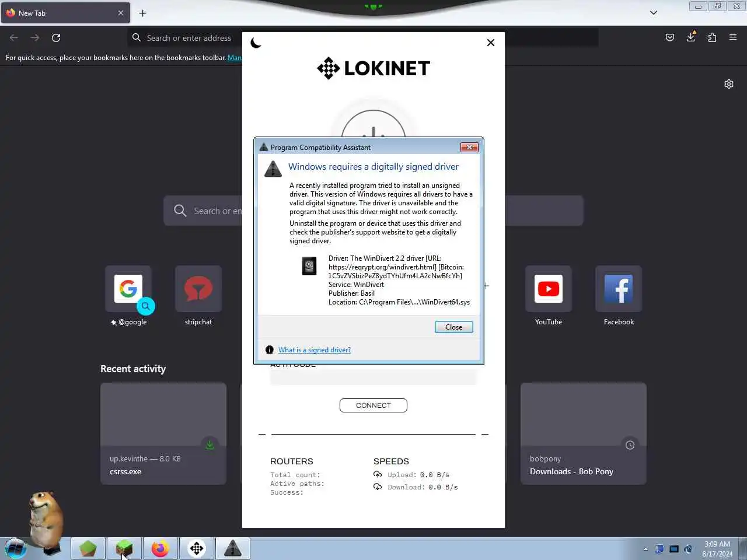The height and width of the screenshot is (560, 747).
Task: Open green gem taskbar app
Action: point(88,548)
